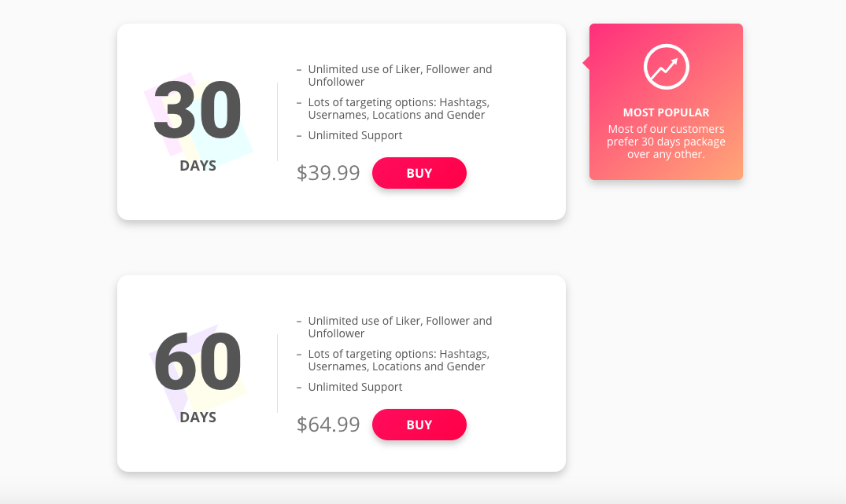
Task: Click the Unlimited use of Liker feature text
Action: [400, 75]
